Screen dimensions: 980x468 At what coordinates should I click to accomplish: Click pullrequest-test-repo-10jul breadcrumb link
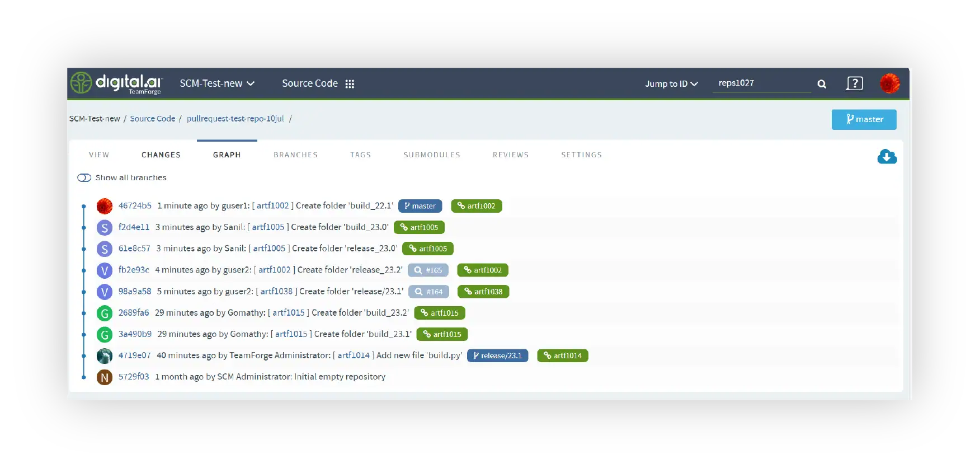pyautogui.click(x=235, y=119)
